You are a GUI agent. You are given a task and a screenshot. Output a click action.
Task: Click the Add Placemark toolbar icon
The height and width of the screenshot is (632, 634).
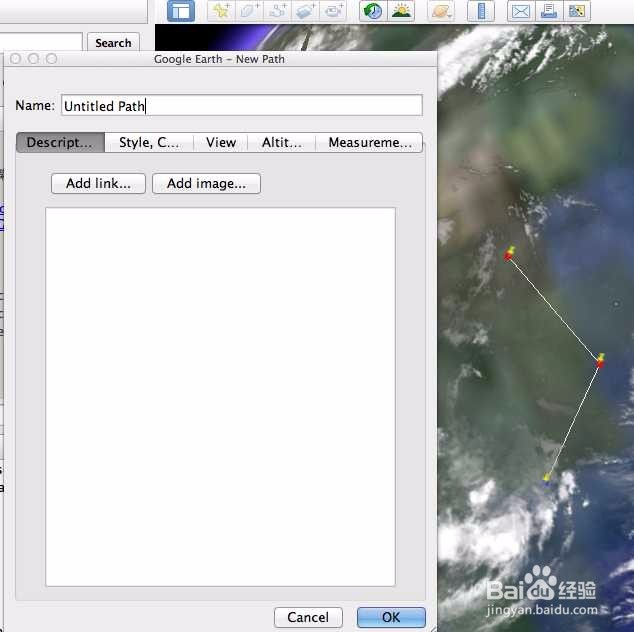pos(221,11)
